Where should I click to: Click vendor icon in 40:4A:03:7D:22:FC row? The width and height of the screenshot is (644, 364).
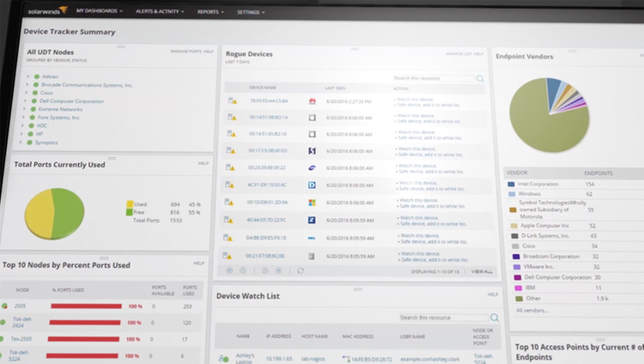point(312,220)
